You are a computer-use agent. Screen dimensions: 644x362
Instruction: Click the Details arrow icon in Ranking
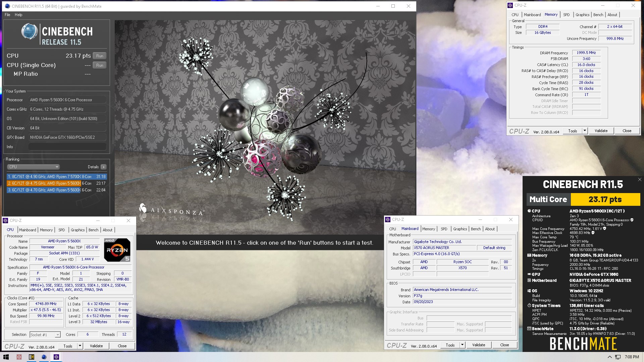pyautogui.click(x=104, y=167)
